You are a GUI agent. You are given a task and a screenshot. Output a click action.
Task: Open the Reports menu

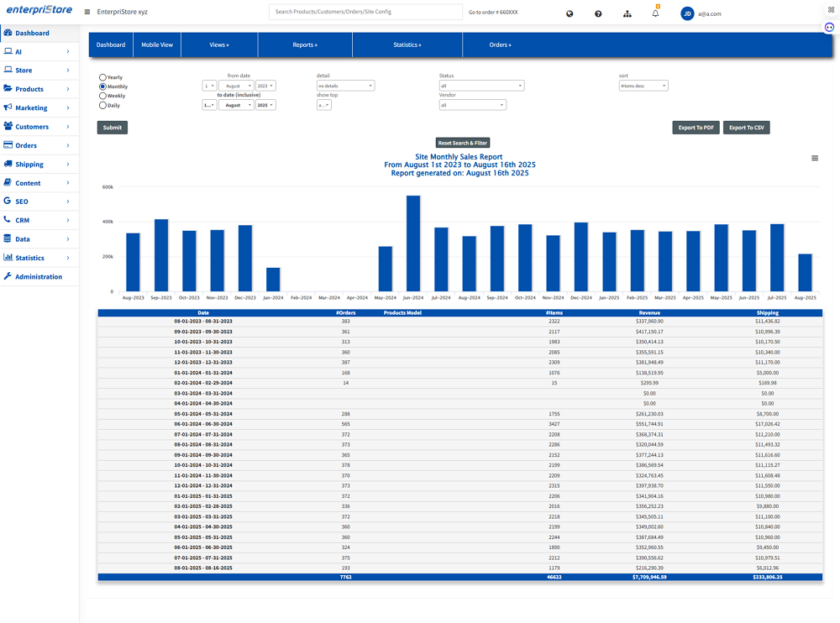(x=305, y=45)
